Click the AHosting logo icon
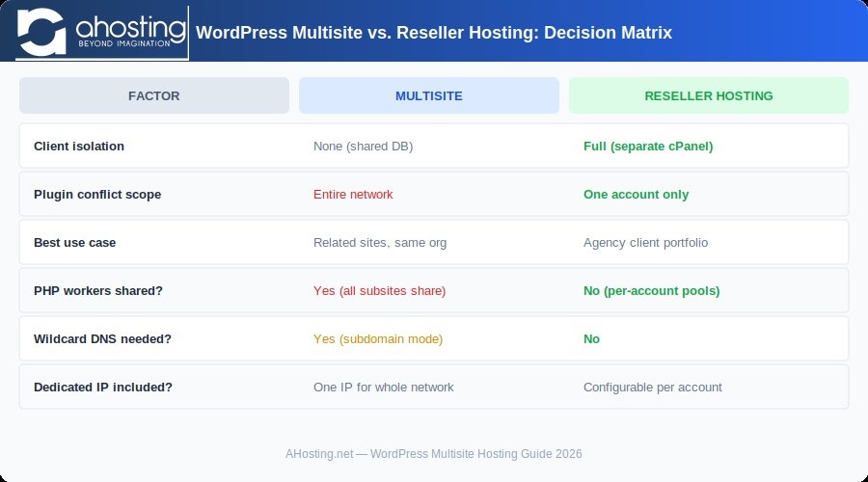Screen dimensions: 868x482 [41, 32]
